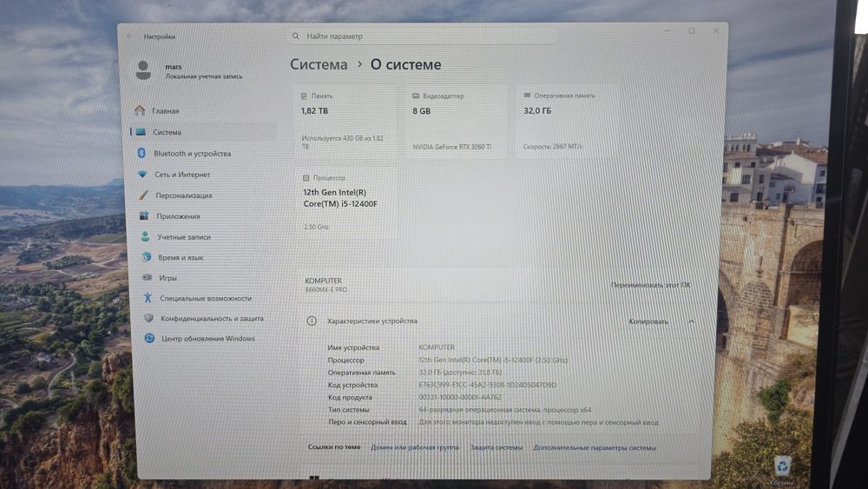The width and height of the screenshot is (868, 489).
Task: Open Персонализация brush icon
Action: pos(144,195)
